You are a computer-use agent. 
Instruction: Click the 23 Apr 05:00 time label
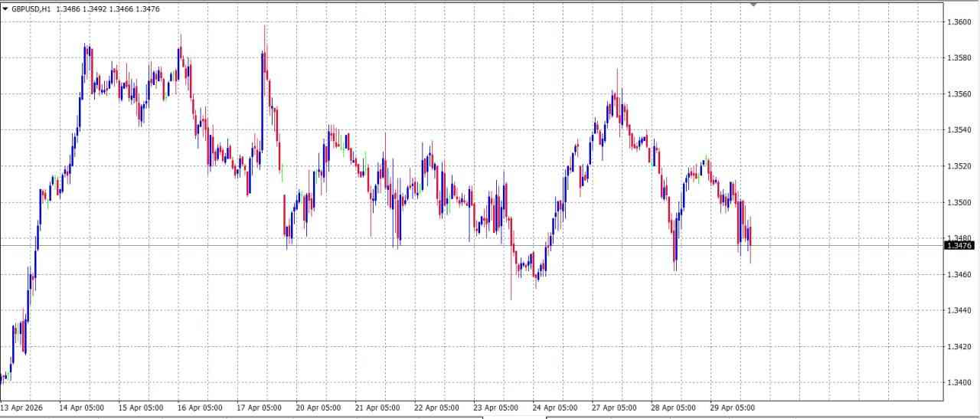click(x=496, y=408)
